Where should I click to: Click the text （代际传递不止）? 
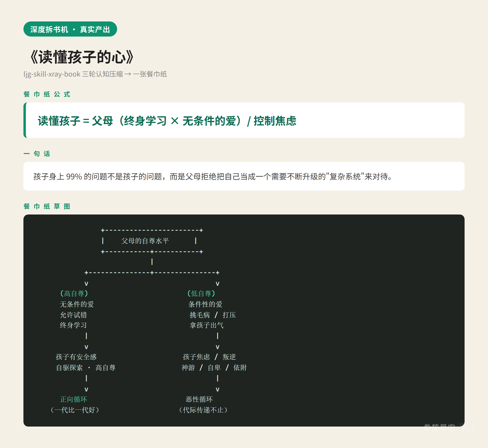coord(203,410)
